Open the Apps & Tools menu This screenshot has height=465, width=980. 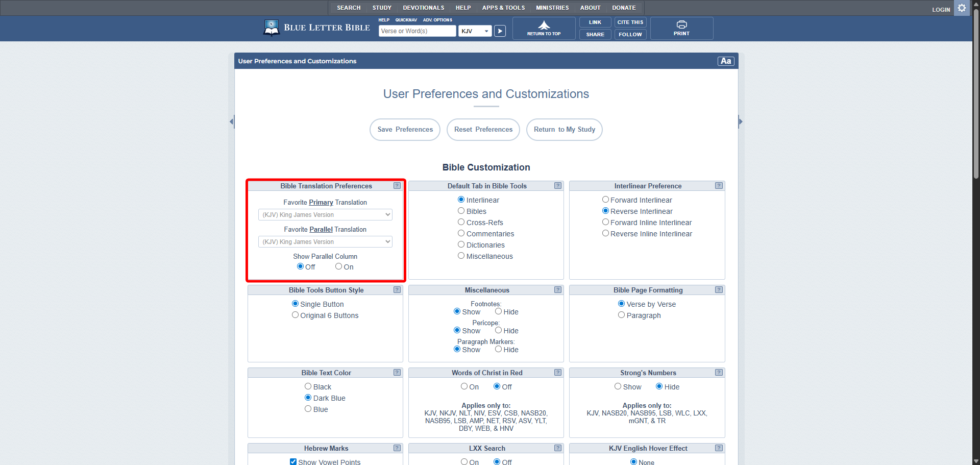pos(503,8)
